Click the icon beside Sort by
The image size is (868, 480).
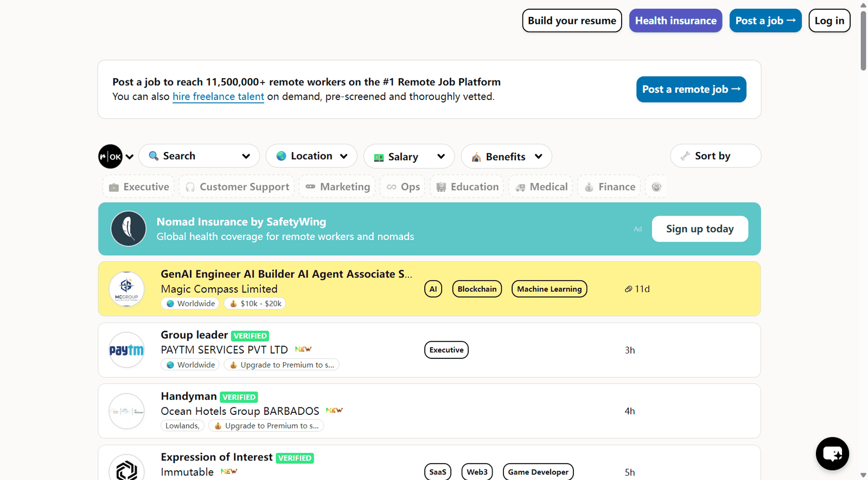(685, 156)
